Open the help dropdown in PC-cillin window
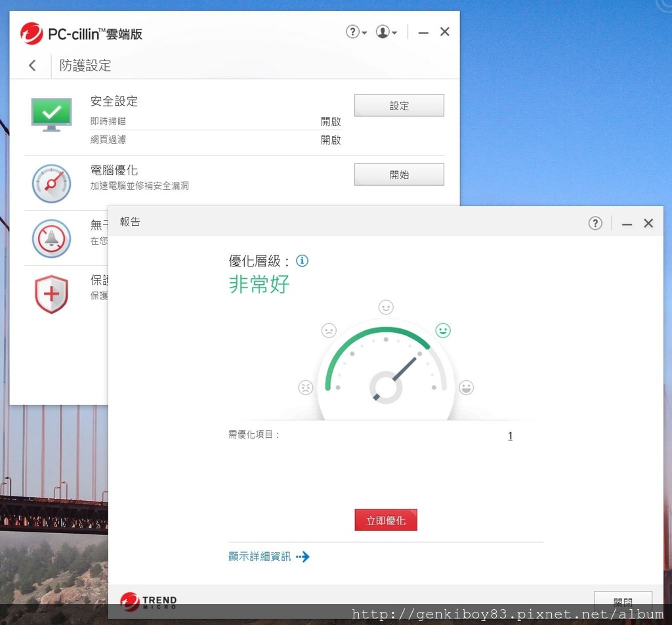Viewport: 672px width, 625px height. point(356,32)
